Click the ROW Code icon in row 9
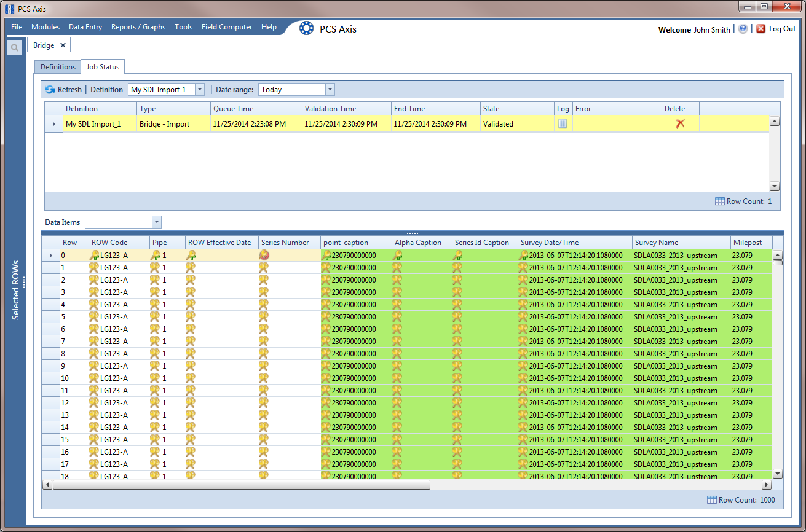 pyautogui.click(x=95, y=366)
